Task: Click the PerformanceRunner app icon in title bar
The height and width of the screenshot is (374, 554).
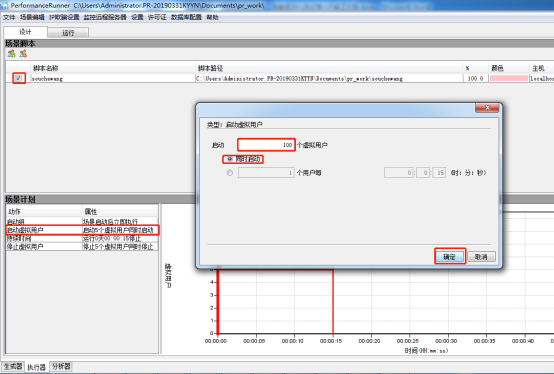Action: tap(4, 5)
